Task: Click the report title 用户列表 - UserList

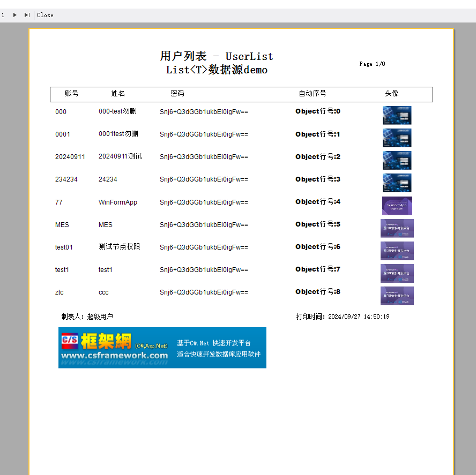Action: [217, 56]
